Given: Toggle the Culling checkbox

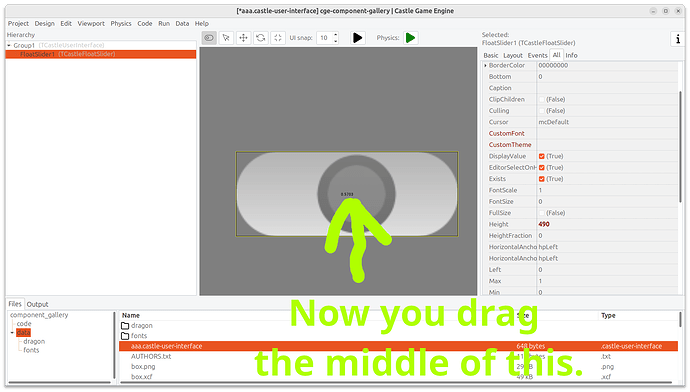Looking at the screenshot, I should [x=542, y=111].
